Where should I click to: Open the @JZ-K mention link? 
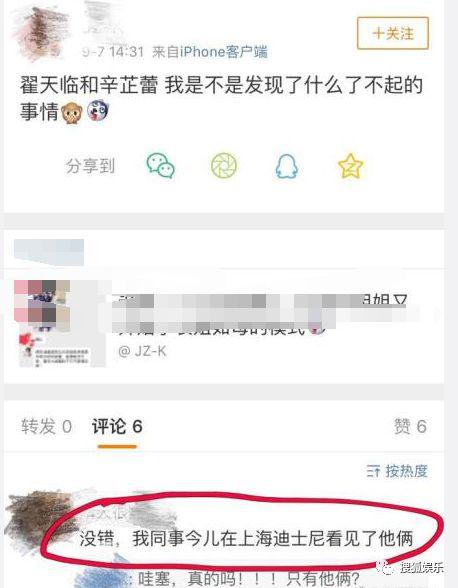click(x=142, y=351)
